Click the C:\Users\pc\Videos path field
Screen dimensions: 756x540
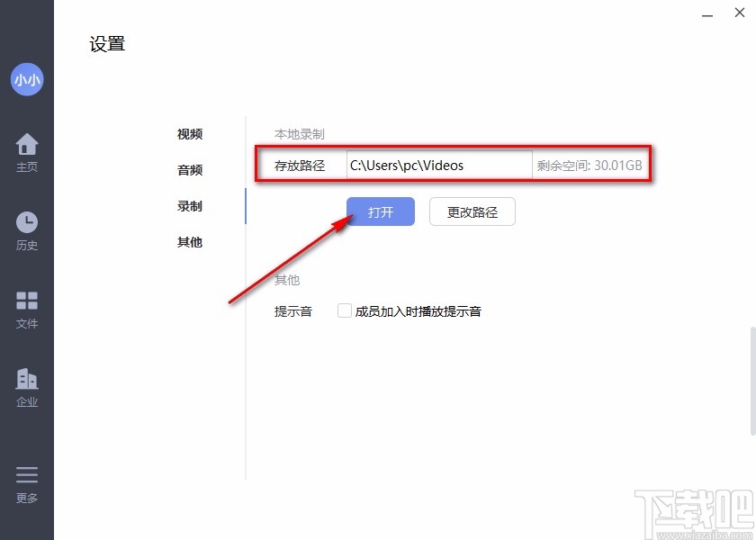pyautogui.click(x=438, y=166)
